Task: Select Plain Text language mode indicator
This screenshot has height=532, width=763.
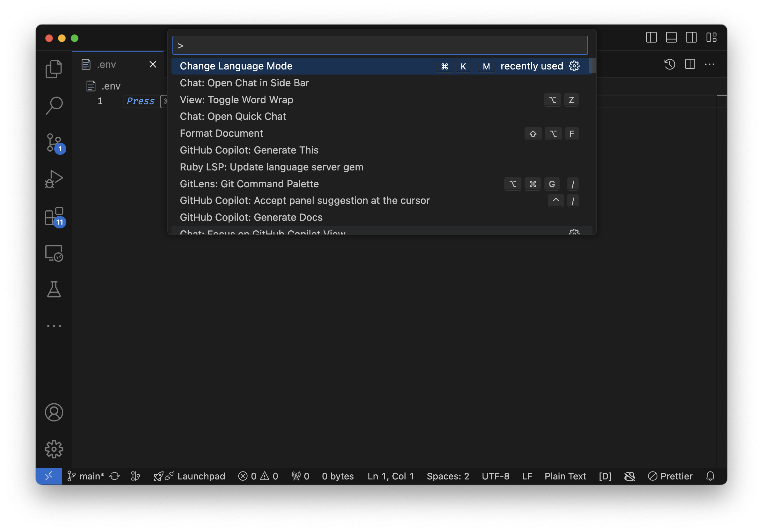Action: [x=565, y=476]
